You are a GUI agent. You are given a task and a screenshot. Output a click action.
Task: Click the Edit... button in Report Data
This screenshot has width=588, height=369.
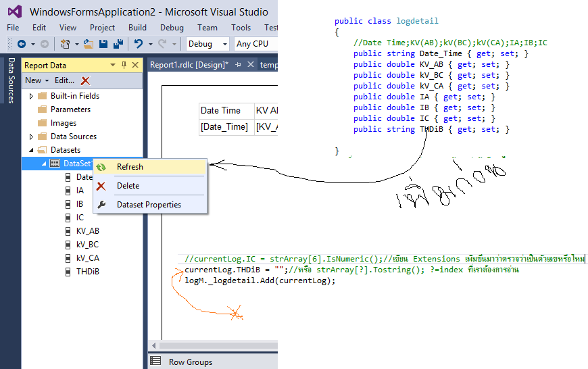(64, 80)
